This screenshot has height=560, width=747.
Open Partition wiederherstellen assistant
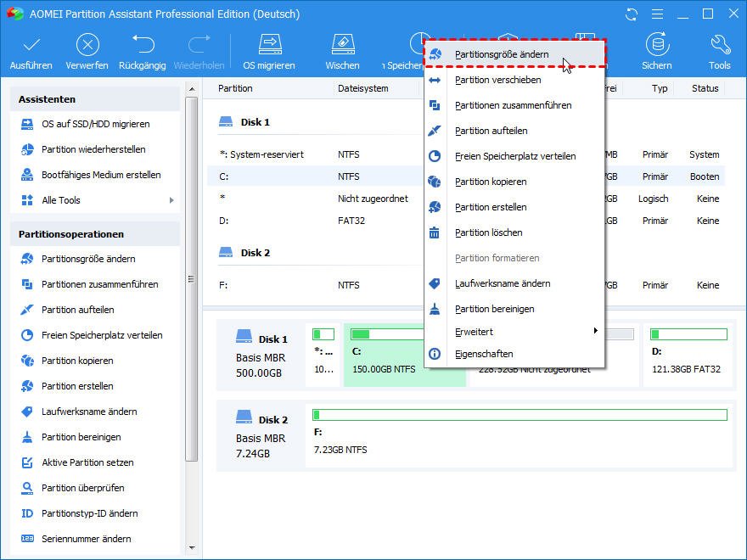(x=93, y=149)
